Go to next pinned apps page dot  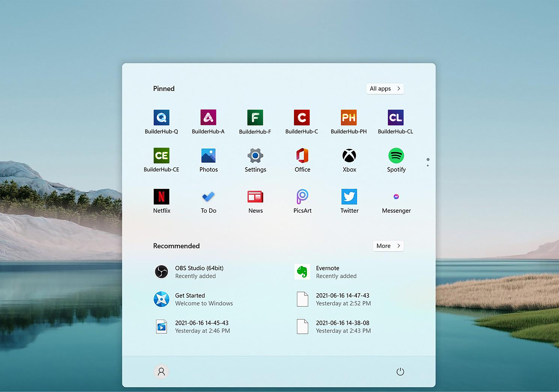(428, 166)
